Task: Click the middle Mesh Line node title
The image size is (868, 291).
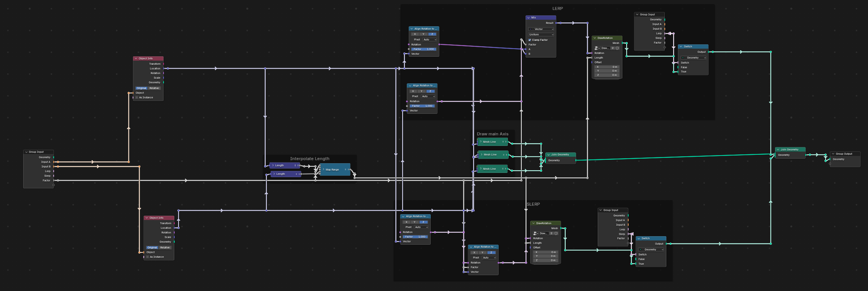Action: [x=490, y=155]
